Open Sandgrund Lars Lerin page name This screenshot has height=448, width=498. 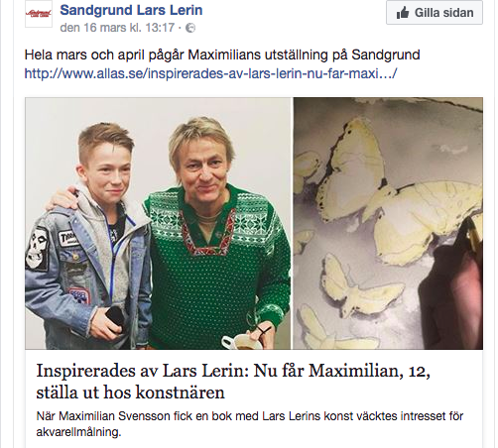pyautogui.click(x=131, y=10)
